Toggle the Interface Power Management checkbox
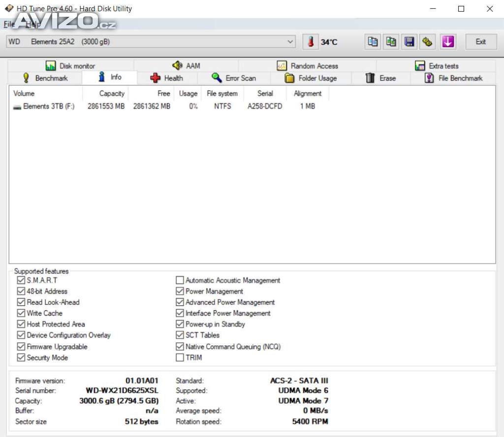Image resolution: width=504 pixels, height=437 pixels. click(x=180, y=313)
